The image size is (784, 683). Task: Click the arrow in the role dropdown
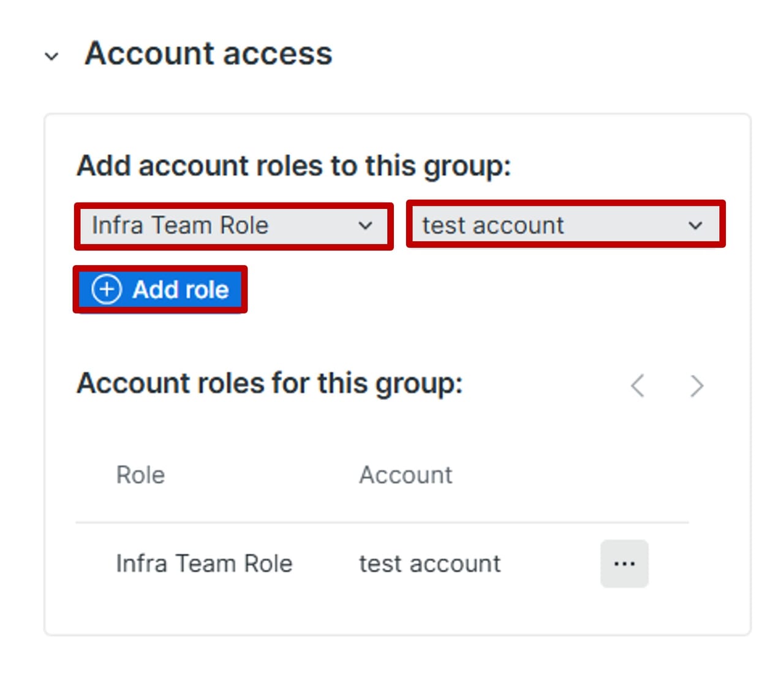click(x=366, y=226)
